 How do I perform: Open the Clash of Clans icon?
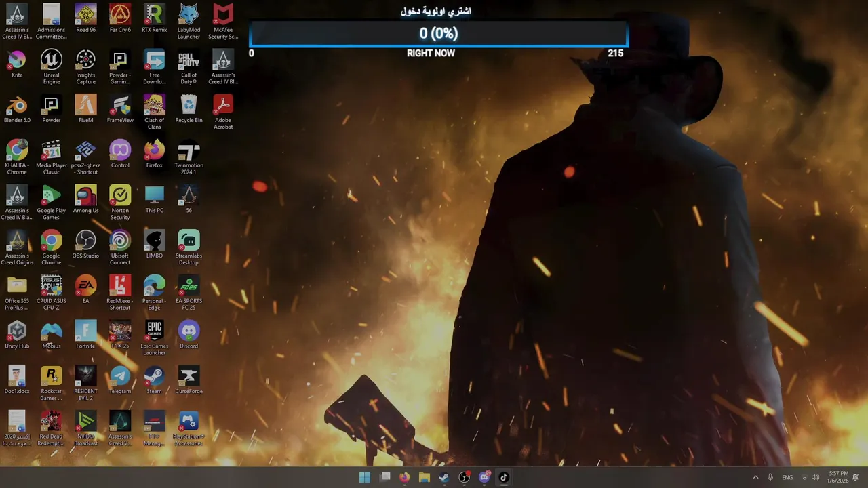tap(154, 113)
